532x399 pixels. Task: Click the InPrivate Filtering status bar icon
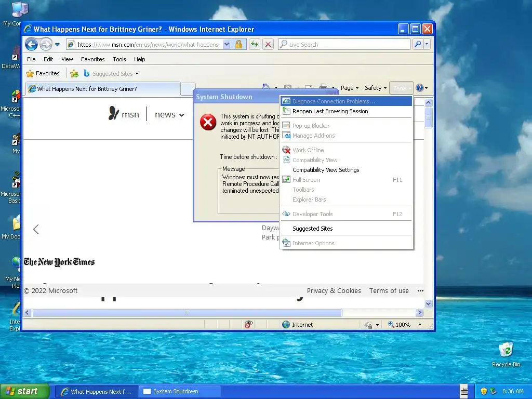point(248,325)
